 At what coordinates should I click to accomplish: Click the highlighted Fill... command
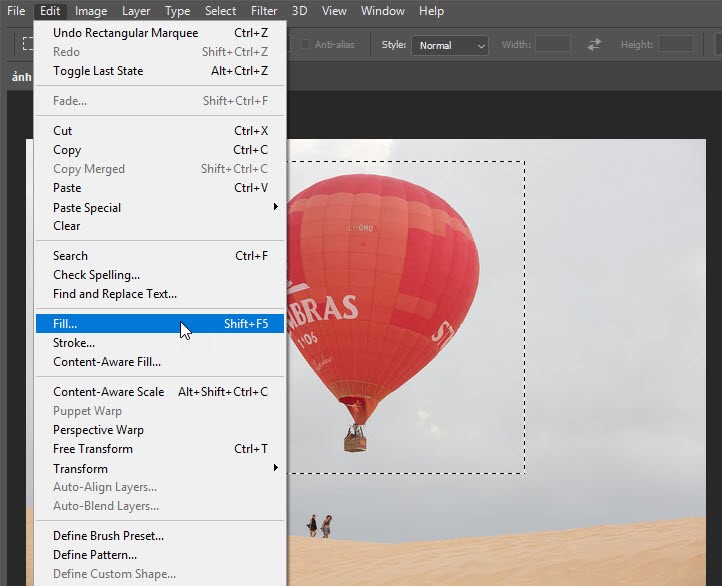point(160,324)
